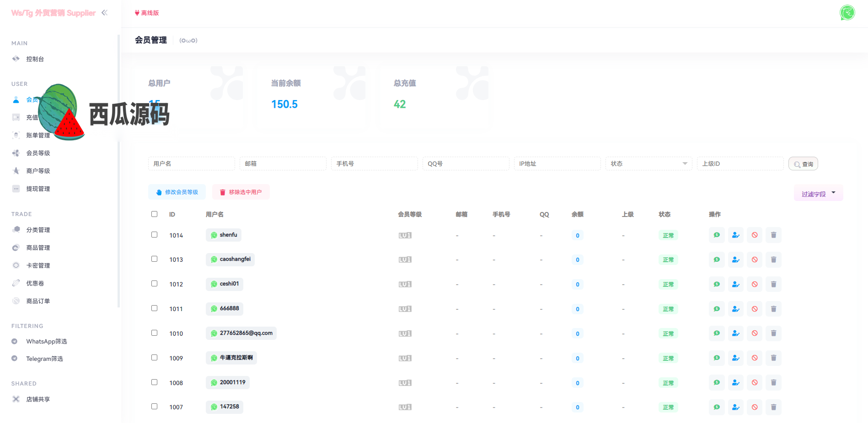The width and height of the screenshot is (868, 423).
Task: Ban user shenfu with the red circle icon
Action: pyautogui.click(x=755, y=235)
